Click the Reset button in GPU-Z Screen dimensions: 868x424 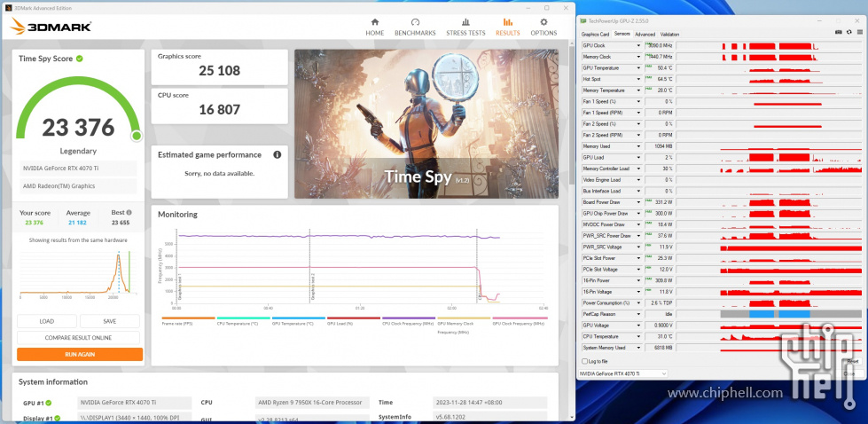click(853, 361)
